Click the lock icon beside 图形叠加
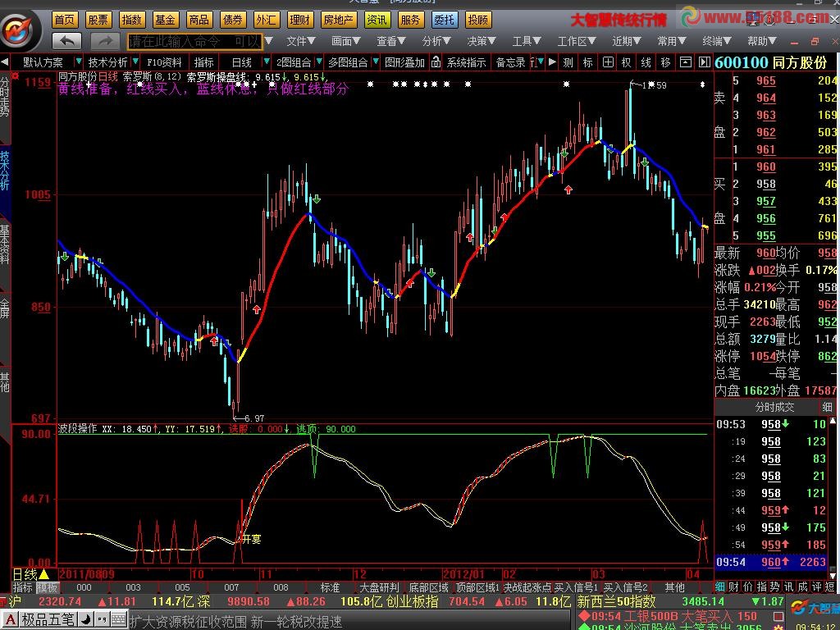Viewport: 840px width, 630px height. click(x=436, y=62)
